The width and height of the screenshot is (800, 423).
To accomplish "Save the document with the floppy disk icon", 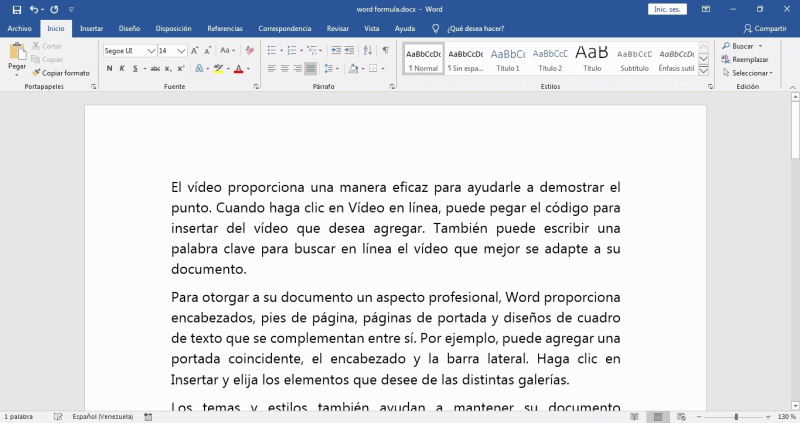I will [x=17, y=9].
